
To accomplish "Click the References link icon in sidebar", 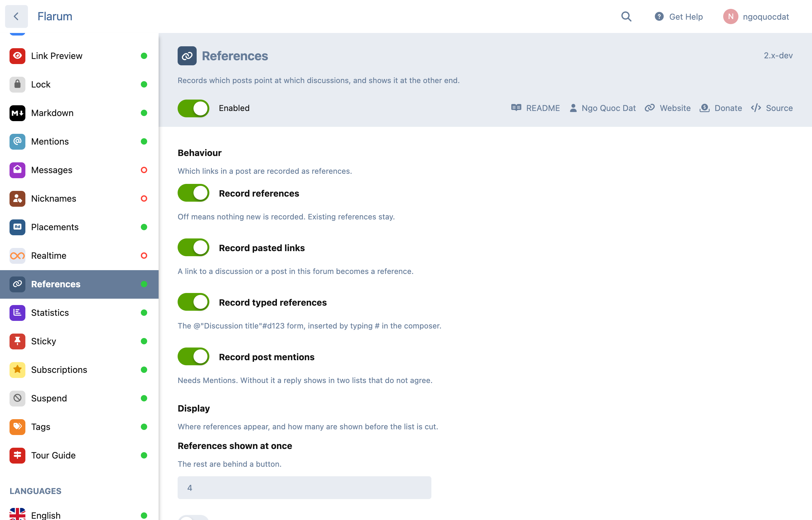I will [17, 284].
